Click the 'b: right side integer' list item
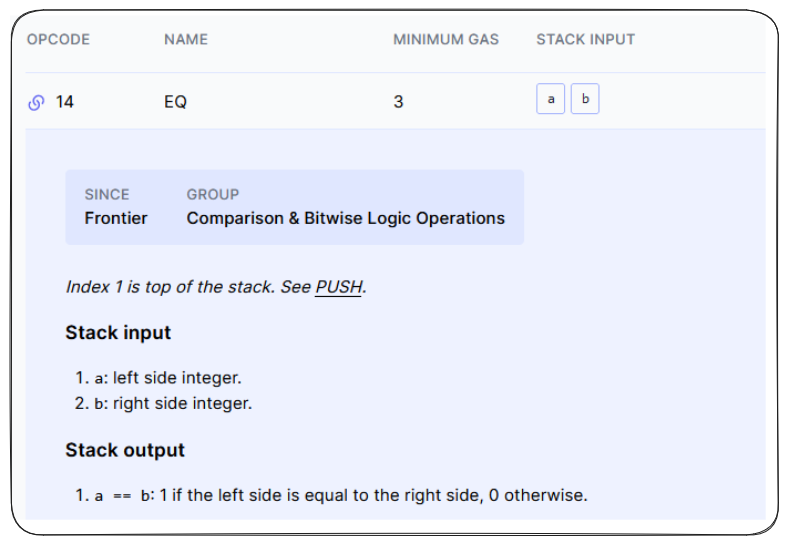The image size is (788, 544). coord(173,404)
